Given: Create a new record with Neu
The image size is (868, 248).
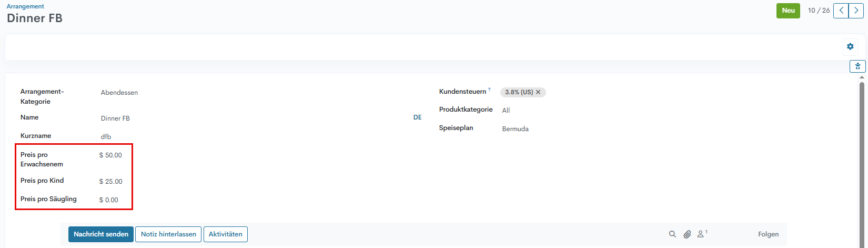Looking at the screenshot, I should tap(788, 11).
